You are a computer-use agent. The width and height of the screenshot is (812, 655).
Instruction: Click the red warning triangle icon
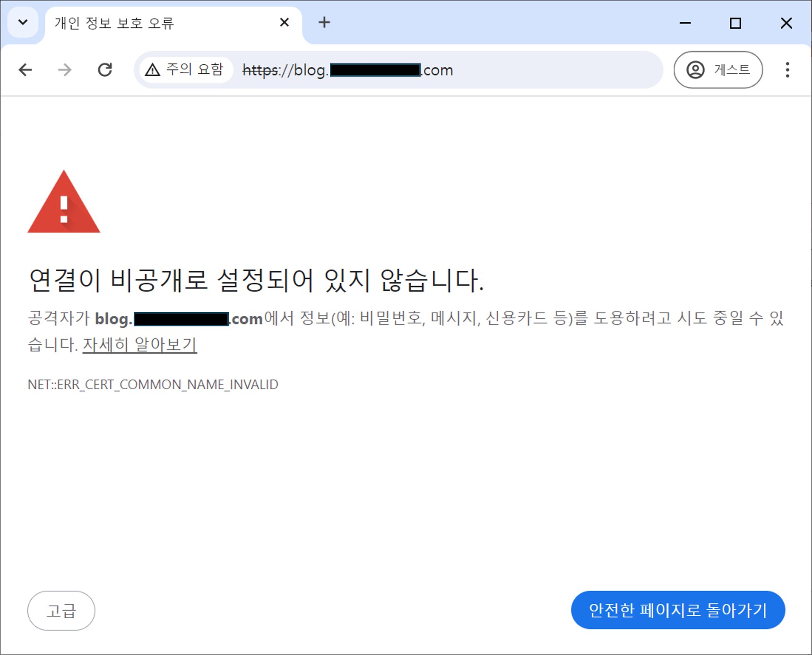pos(64,202)
